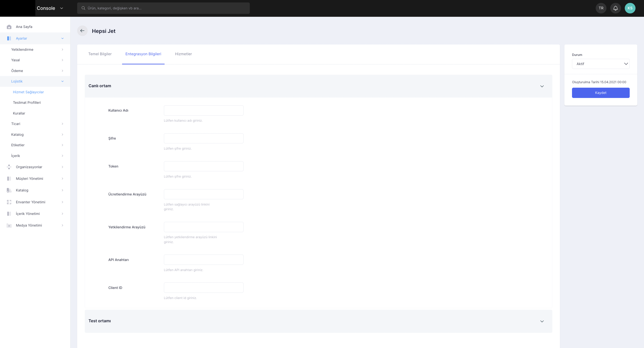Viewport: 644px width, 348px height.
Task: Expand the İçerik submenu under Ayarlar
Action: click(63, 156)
